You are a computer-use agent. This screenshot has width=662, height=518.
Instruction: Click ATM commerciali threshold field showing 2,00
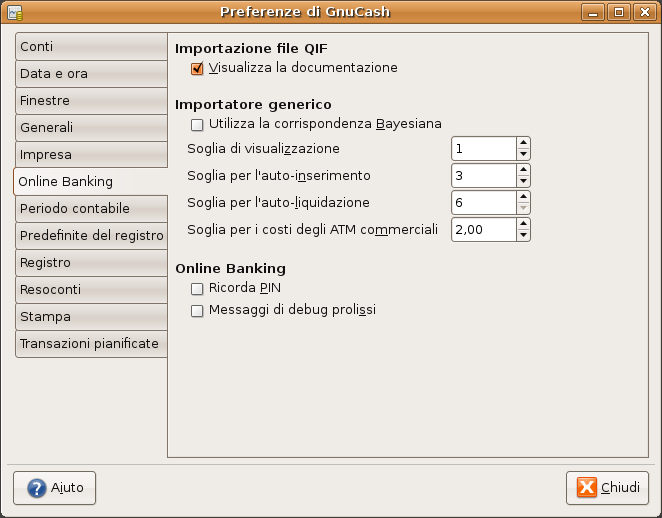click(x=484, y=230)
